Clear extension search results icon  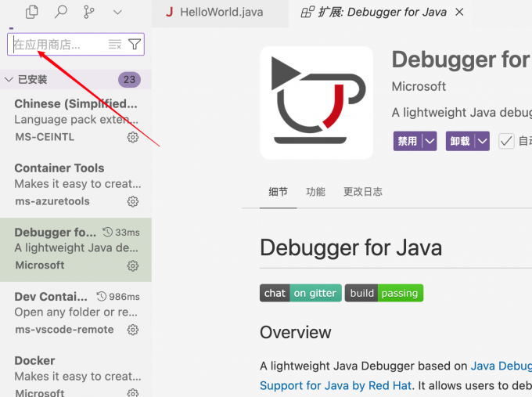pos(115,45)
